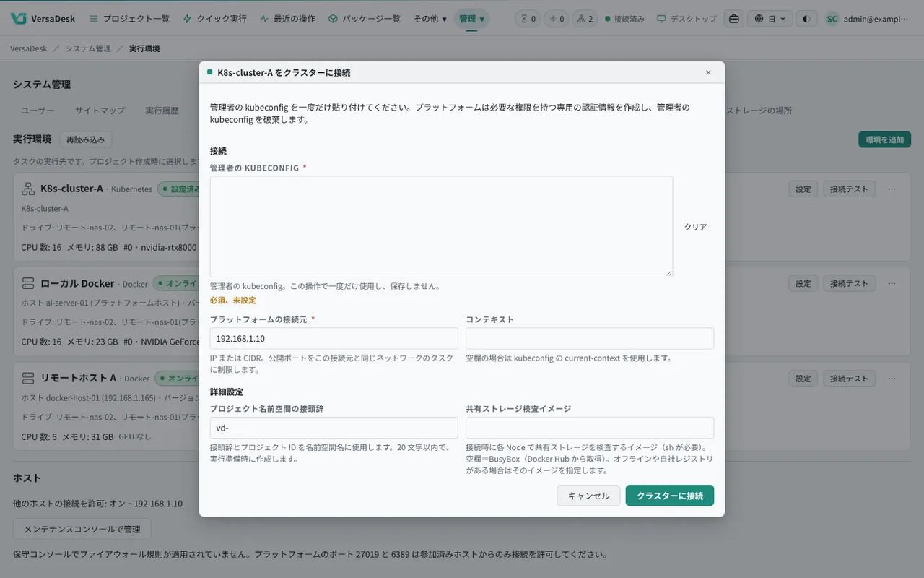
Task: Close the K8s-cluster-A connect dialog
Action: pos(708,72)
